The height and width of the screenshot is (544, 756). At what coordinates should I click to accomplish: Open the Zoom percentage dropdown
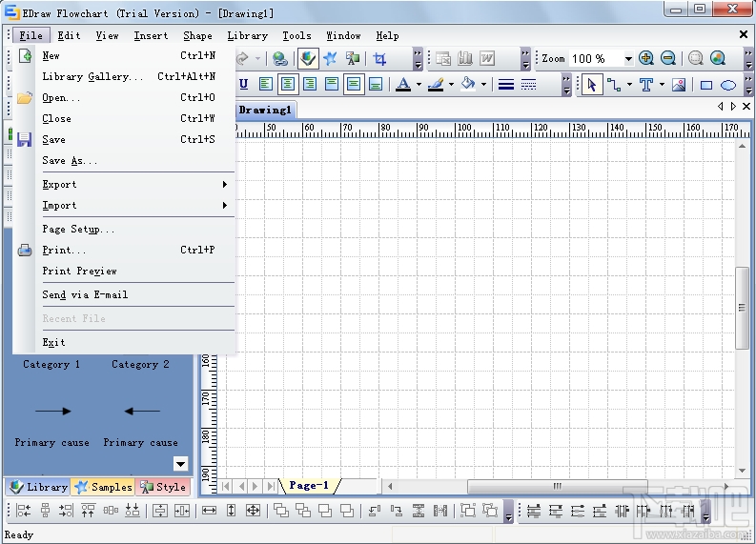click(628, 59)
